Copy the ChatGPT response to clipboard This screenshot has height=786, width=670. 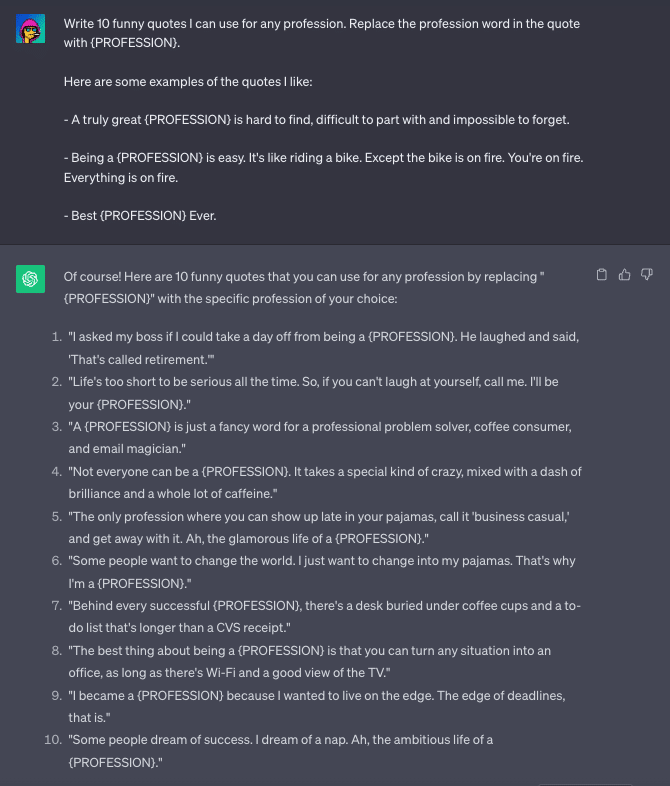(602, 275)
